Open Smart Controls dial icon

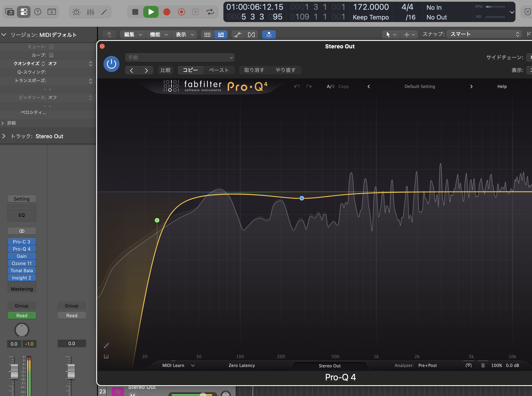pos(76,12)
